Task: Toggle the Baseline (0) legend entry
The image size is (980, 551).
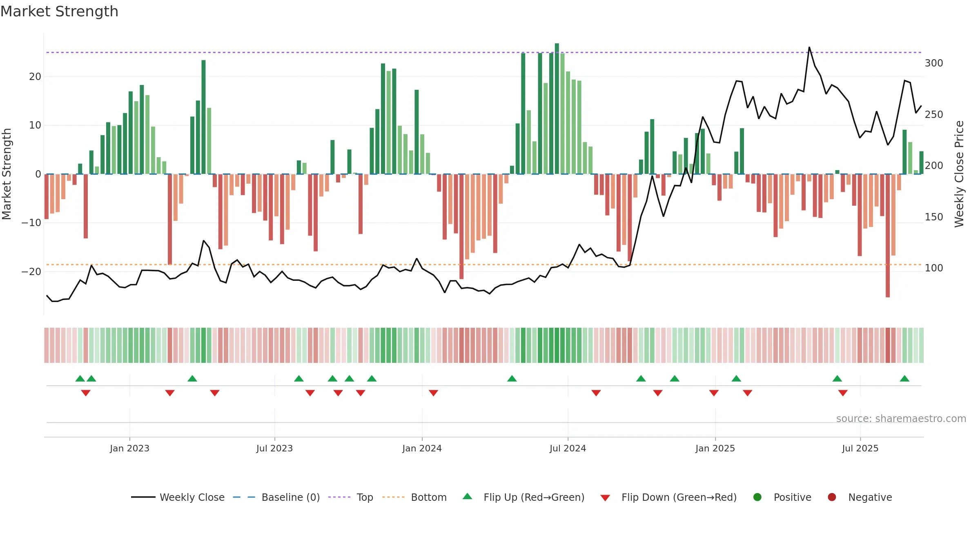Action: (x=276, y=497)
